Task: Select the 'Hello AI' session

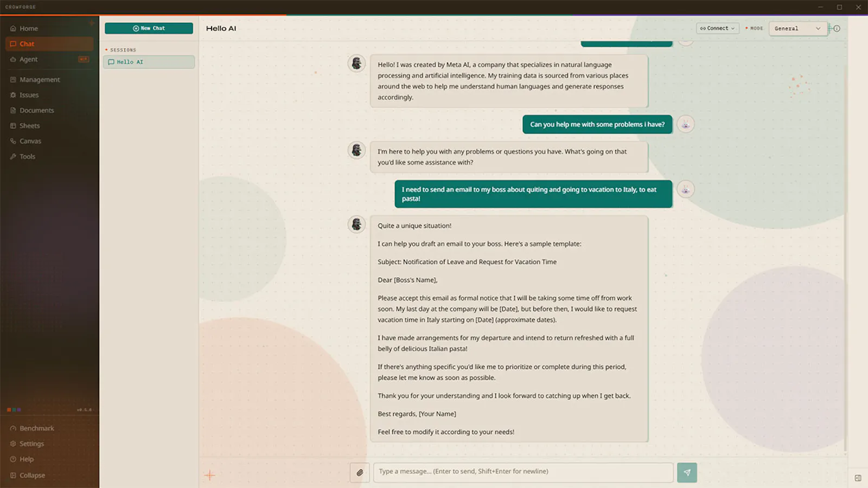Action: 149,62
